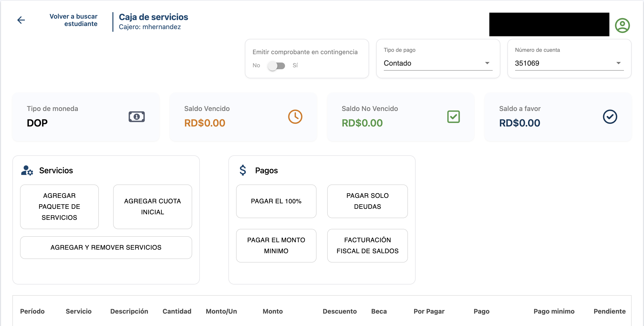644x326 pixels.
Task: Open the user profile avatar icon
Action: 622,25
